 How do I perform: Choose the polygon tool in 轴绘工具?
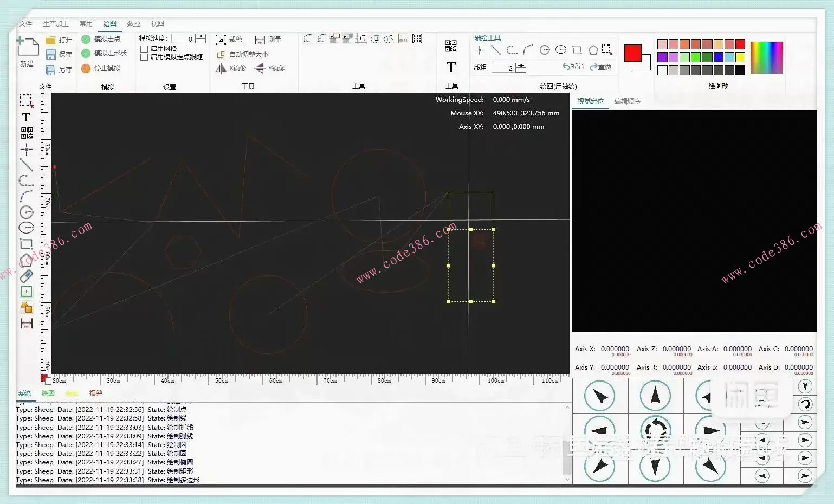pyautogui.click(x=593, y=50)
